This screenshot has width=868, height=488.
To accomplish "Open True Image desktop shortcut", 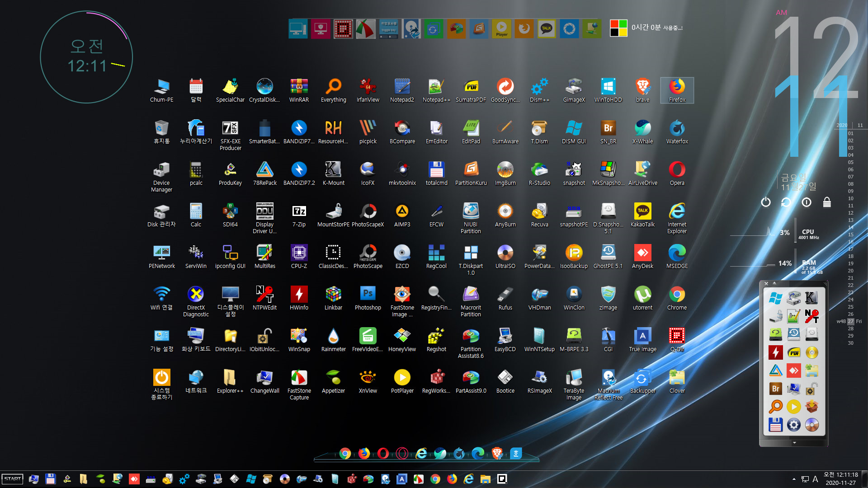I will pyautogui.click(x=642, y=340).
